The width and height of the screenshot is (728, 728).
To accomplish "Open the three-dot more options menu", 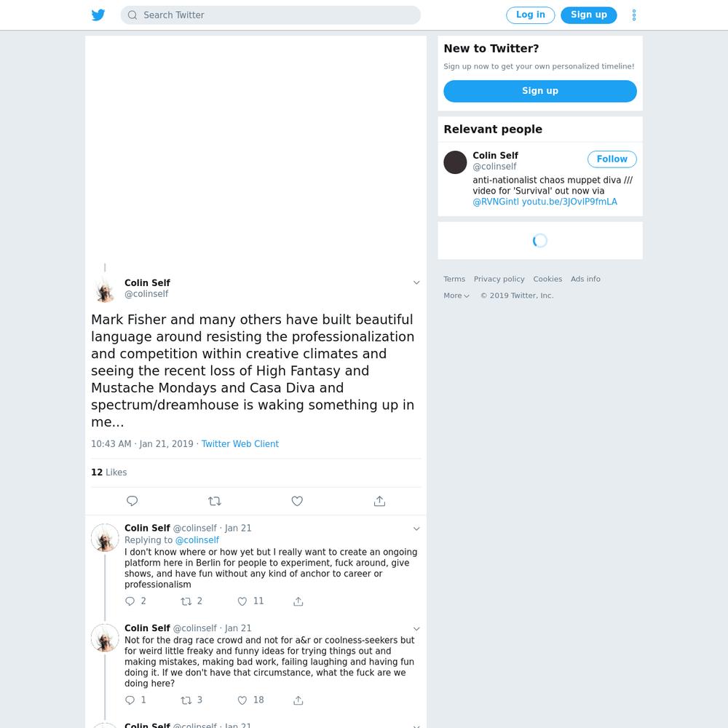I will pos(634,15).
